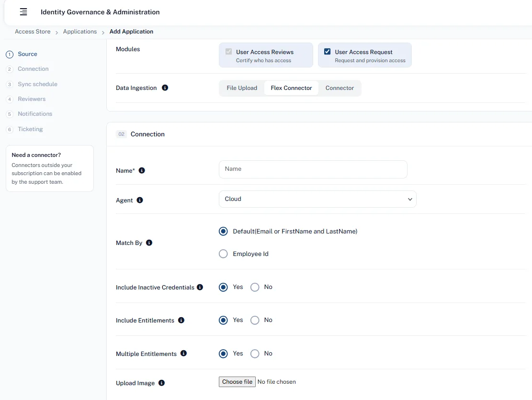Click step 3 circle icon for Sync schedule
Viewport: 532px width, 400px height.
(10, 84)
